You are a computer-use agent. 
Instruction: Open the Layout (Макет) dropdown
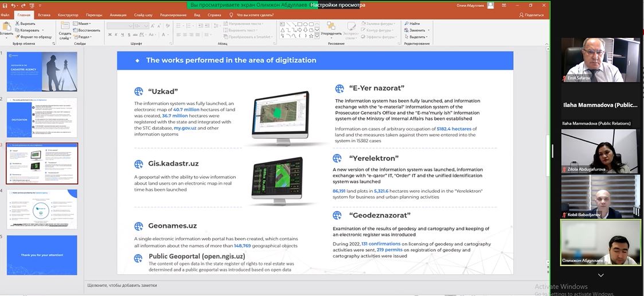click(82, 24)
